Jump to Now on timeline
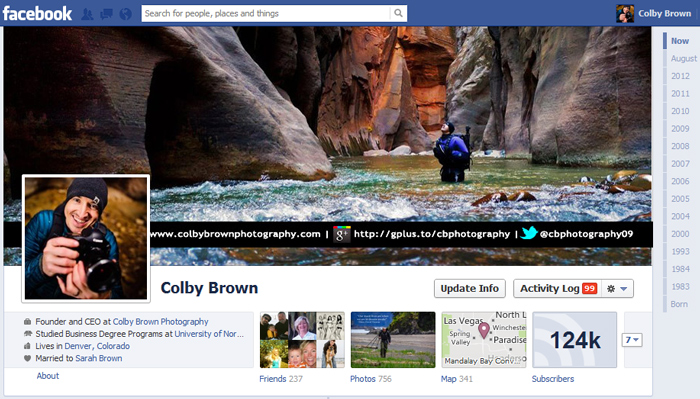 pyautogui.click(x=679, y=41)
